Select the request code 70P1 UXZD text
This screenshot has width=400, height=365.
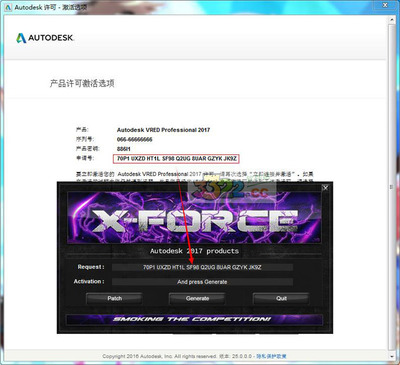(x=176, y=159)
